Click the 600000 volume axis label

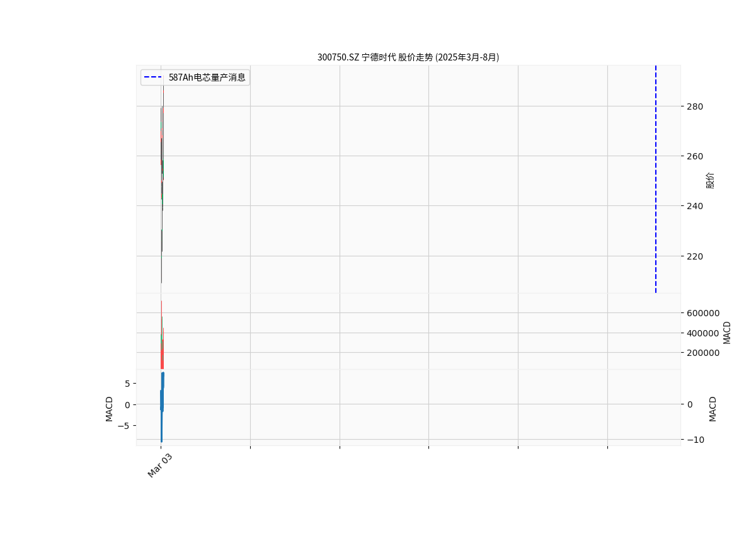coord(703,313)
